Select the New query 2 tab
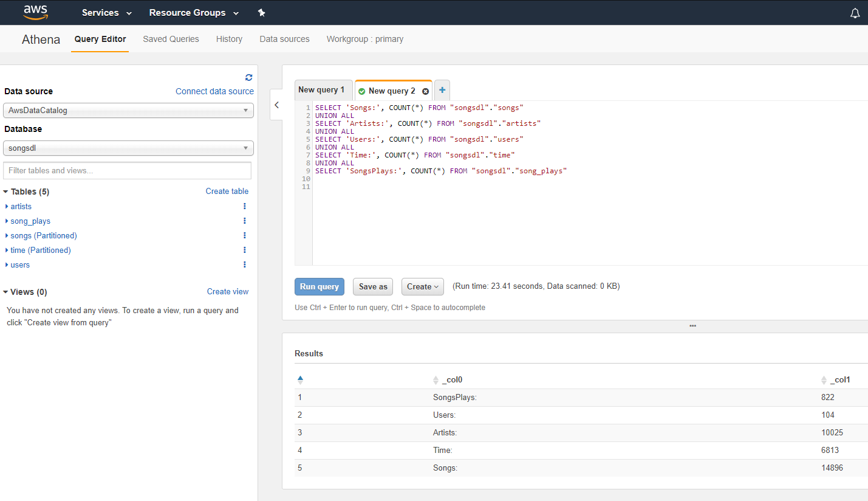The width and height of the screenshot is (868, 501). (x=392, y=91)
